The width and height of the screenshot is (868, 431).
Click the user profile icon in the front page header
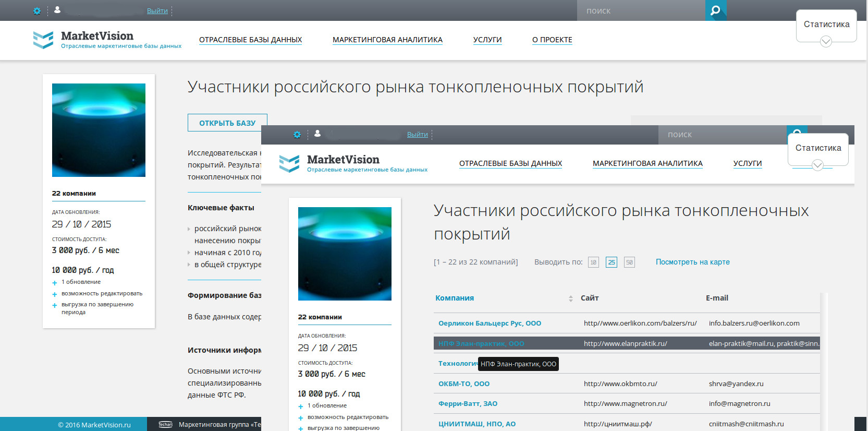point(317,134)
